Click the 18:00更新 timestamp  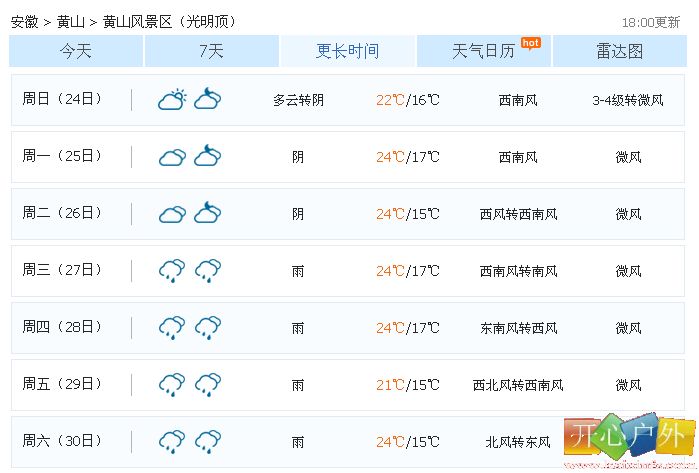tap(651, 22)
